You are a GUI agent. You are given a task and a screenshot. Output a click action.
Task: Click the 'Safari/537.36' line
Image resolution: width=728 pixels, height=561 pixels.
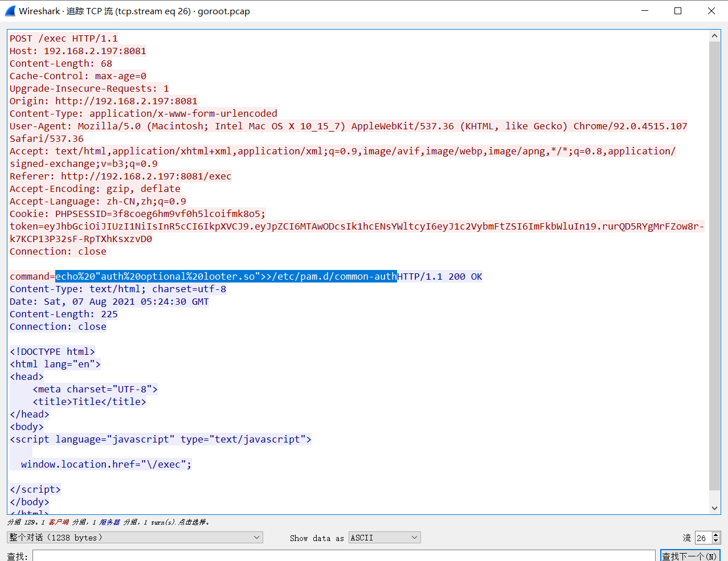pos(47,138)
